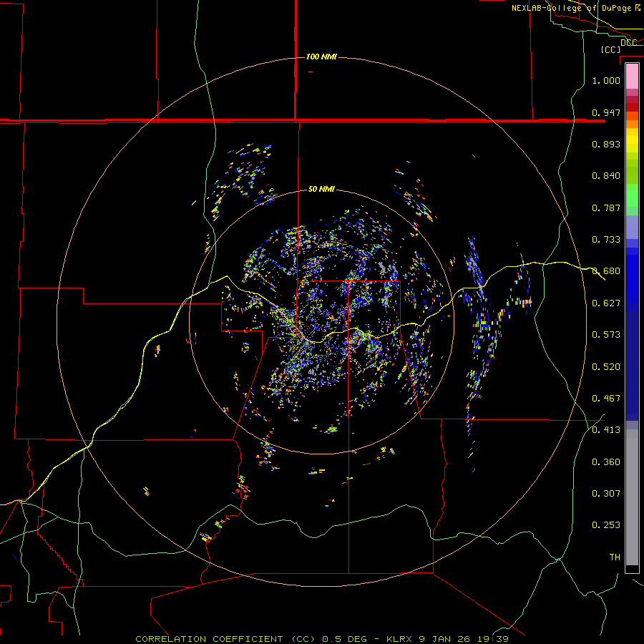The width and height of the screenshot is (644, 644).
Task: Select the 0.947 scale value
Action: coord(606,112)
